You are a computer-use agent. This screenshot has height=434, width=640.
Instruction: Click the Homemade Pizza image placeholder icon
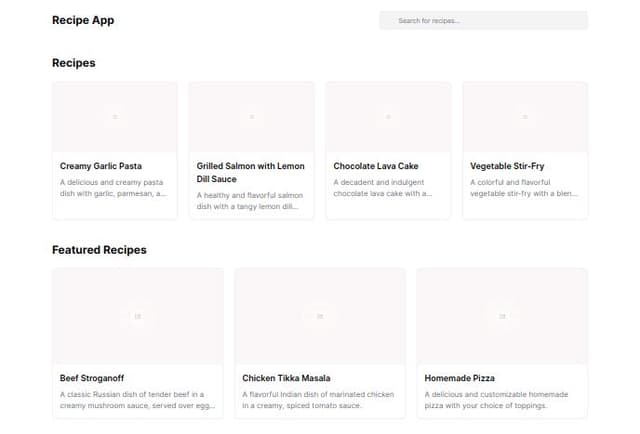click(x=502, y=316)
